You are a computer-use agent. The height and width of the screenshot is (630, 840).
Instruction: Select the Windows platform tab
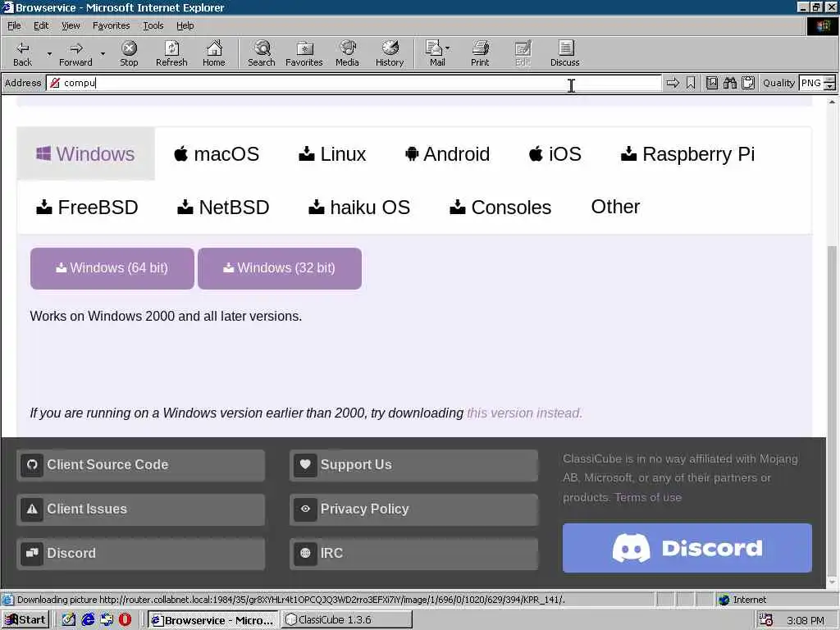pos(85,153)
